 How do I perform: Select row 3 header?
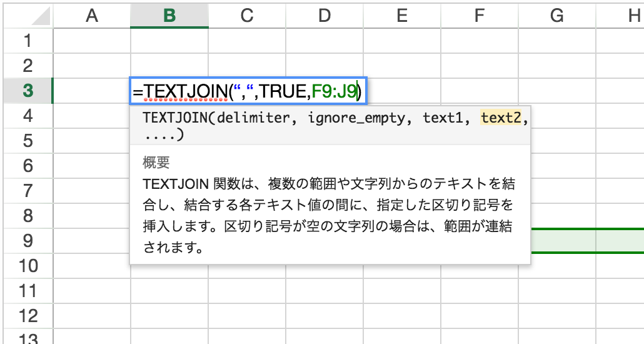pyautogui.click(x=28, y=91)
